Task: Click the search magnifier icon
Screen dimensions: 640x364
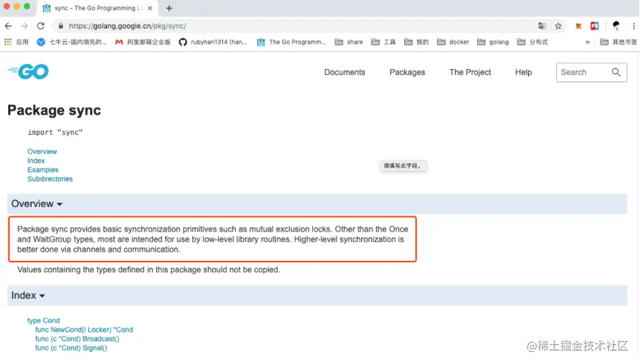Action: click(616, 72)
